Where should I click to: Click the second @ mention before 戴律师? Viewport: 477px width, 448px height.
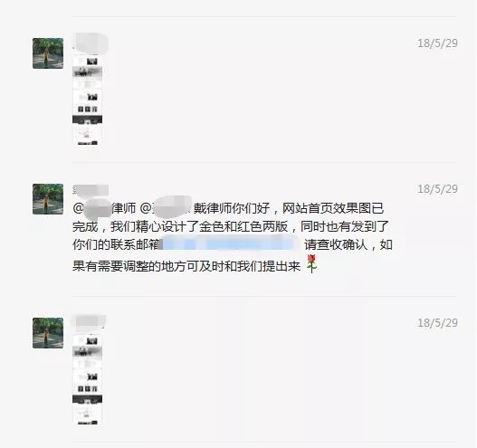tap(166, 208)
